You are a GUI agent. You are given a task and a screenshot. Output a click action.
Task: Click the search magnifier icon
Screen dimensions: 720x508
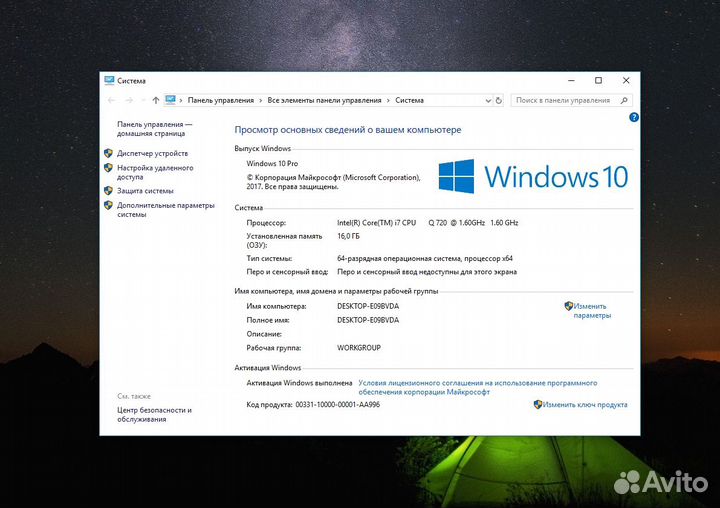coord(624,100)
